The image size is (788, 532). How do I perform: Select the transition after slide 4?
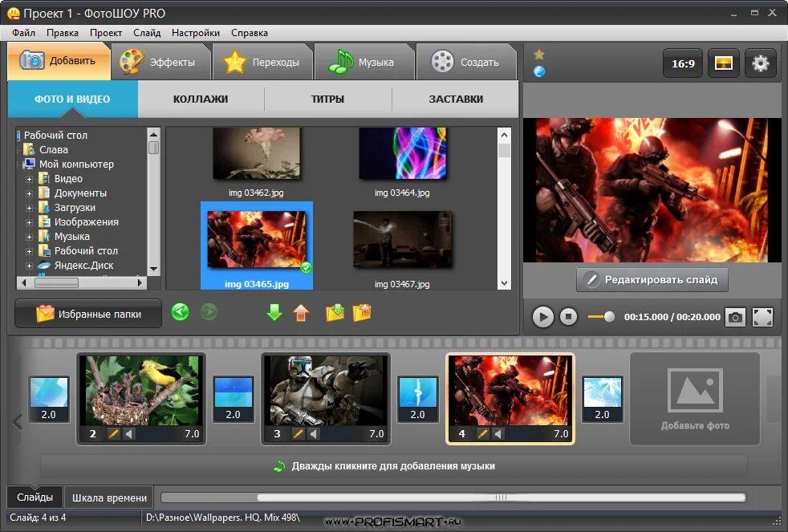(x=602, y=399)
